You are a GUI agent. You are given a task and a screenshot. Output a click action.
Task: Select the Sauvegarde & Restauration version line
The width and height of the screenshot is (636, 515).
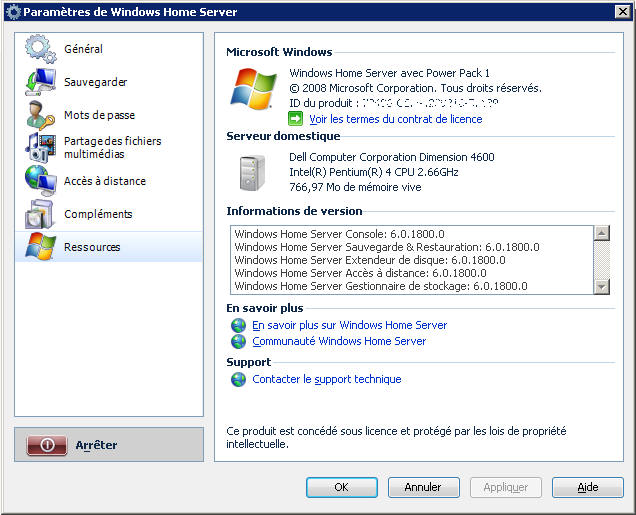(x=387, y=247)
